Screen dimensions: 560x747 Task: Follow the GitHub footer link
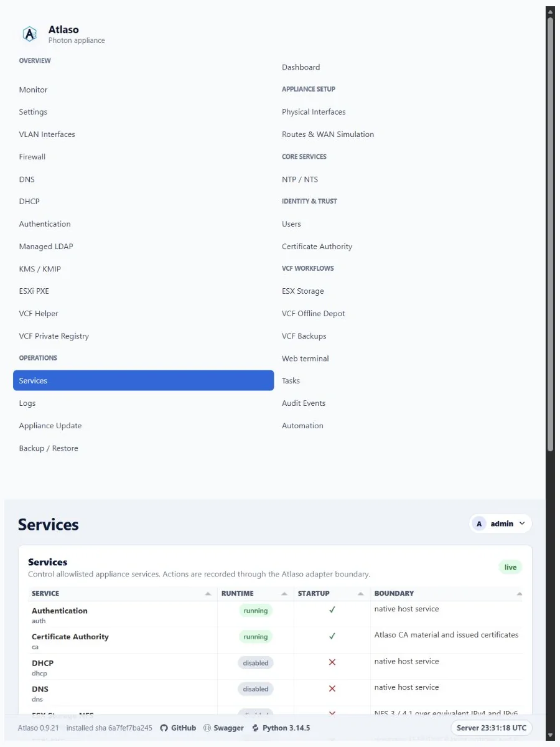[x=178, y=728]
